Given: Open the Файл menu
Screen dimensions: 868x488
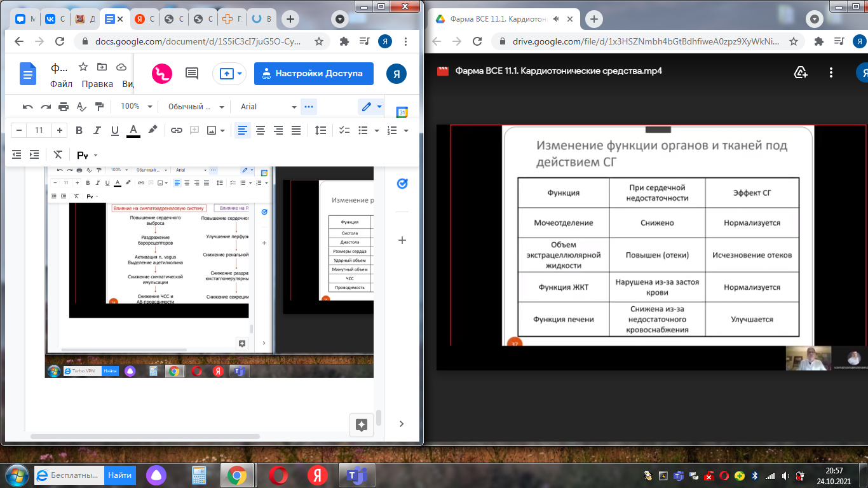Looking at the screenshot, I should pyautogui.click(x=61, y=84).
